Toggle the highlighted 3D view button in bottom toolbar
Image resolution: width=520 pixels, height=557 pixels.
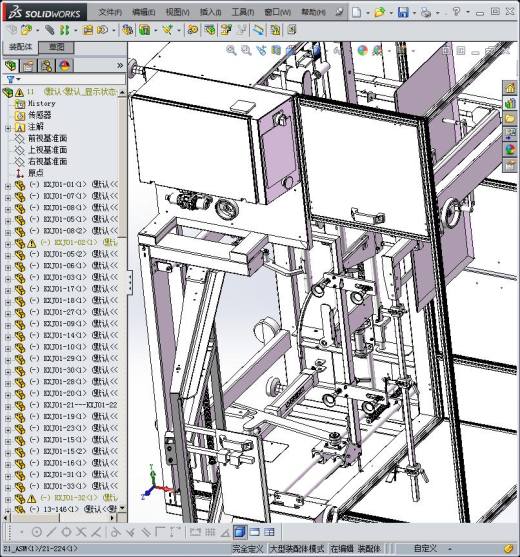(240, 532)
